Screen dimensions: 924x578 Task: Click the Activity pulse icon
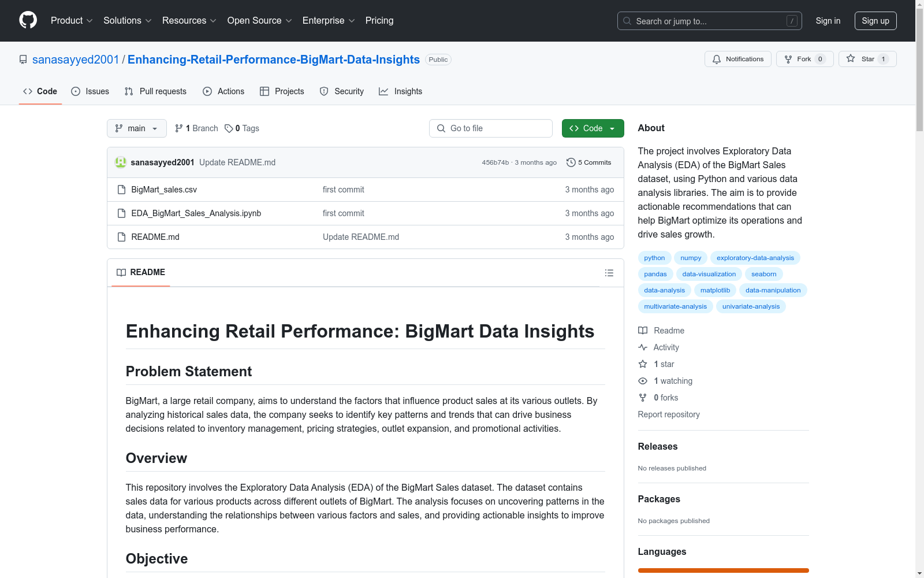click(643, 347)
